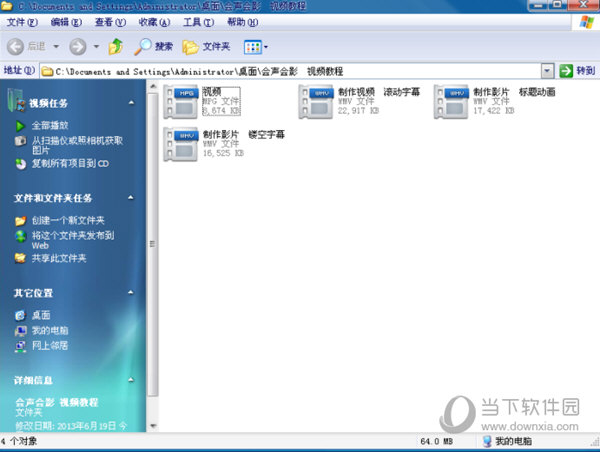Screen dimensions: 600x452
Task: Click the 64.0 MB status bar size
Action: tap(436, 441)
